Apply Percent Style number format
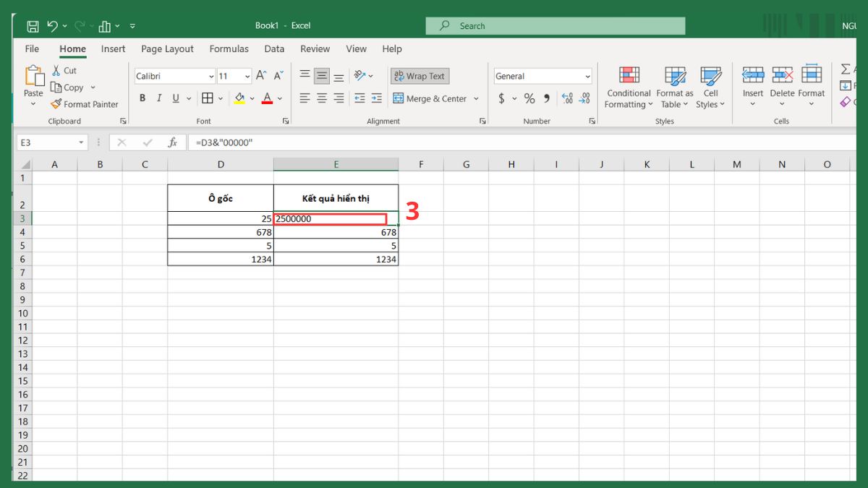This screenshot has width=868, height=488. [x=529, y=98]
